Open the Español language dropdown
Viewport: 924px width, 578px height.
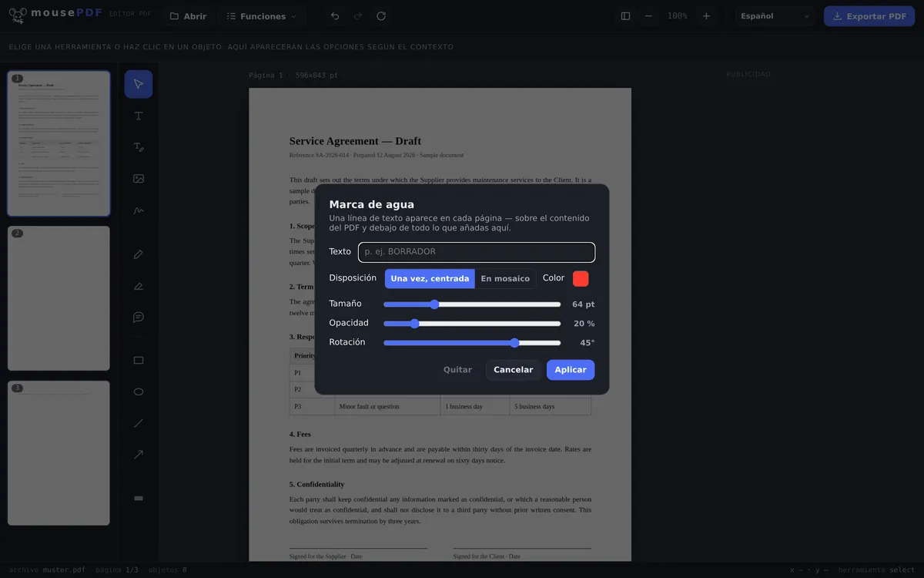click(x=775, y=16)
